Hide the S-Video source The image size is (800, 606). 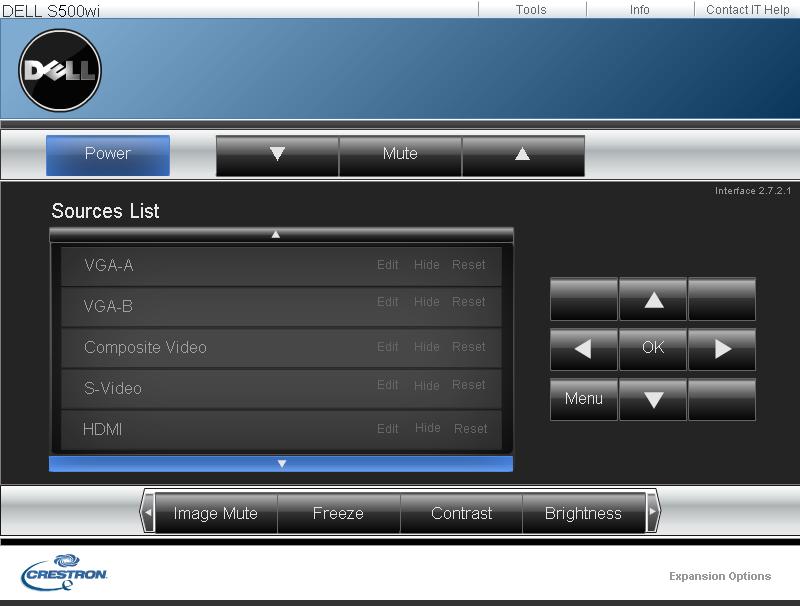[427, 386]
